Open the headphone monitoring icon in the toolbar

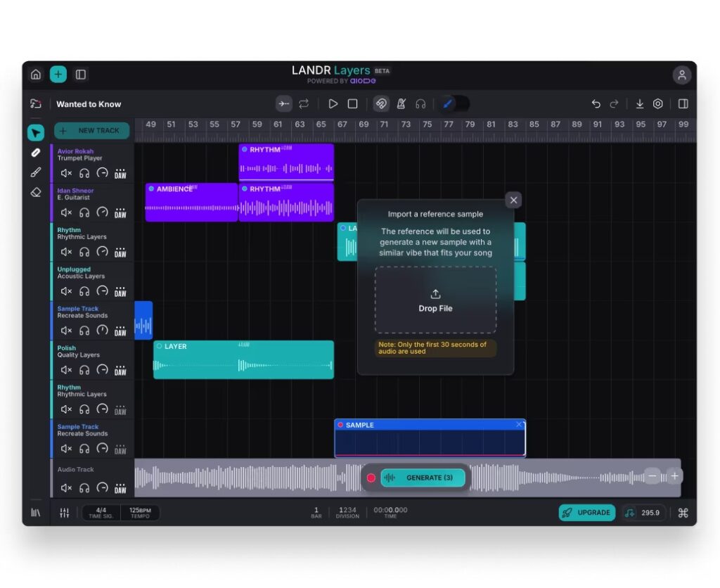[420, 103]
